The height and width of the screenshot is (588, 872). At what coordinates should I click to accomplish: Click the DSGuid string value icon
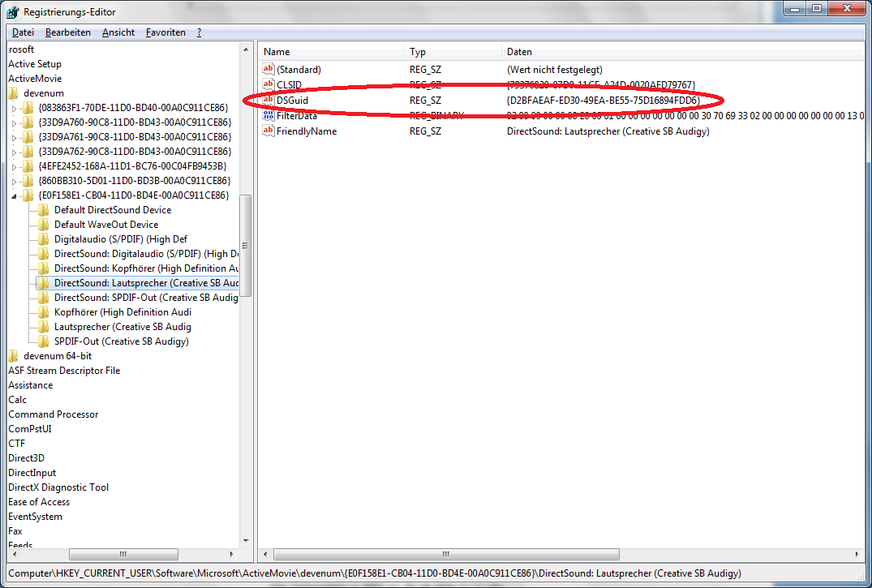coord(268,100)
